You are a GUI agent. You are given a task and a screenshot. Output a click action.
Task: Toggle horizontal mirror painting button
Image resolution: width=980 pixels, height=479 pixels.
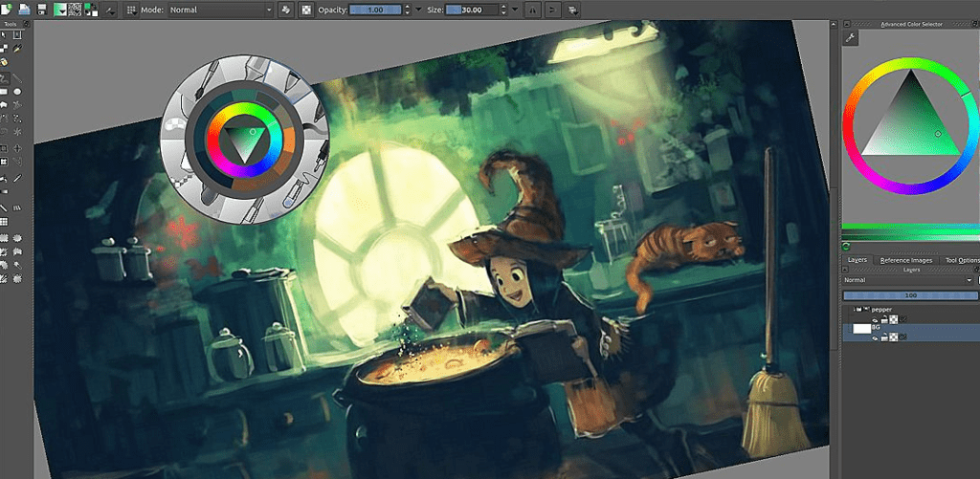point(532,10)
